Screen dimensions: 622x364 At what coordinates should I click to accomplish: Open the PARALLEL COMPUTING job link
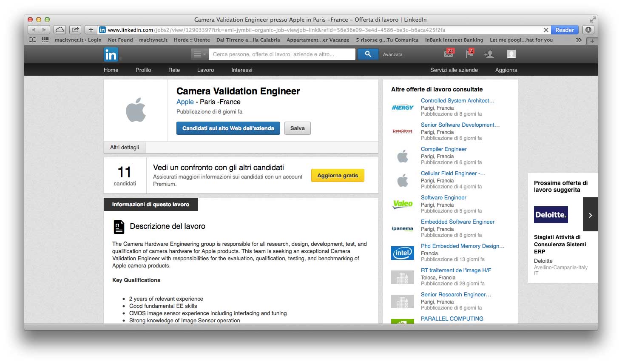point(452,319)
